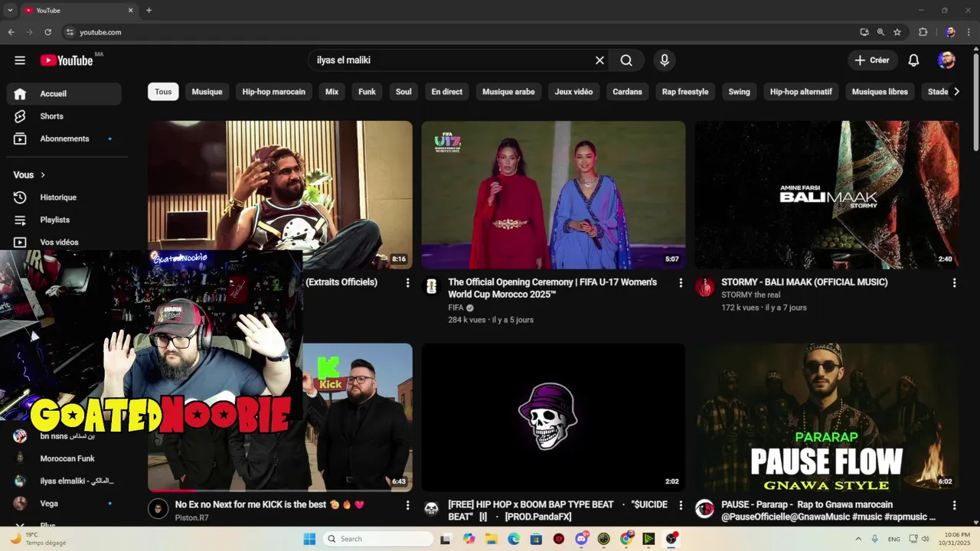Open the Chrome three-dot menu
Image resolution: width=980 pixels, height=551 pixels.
(x=969, y=32)
